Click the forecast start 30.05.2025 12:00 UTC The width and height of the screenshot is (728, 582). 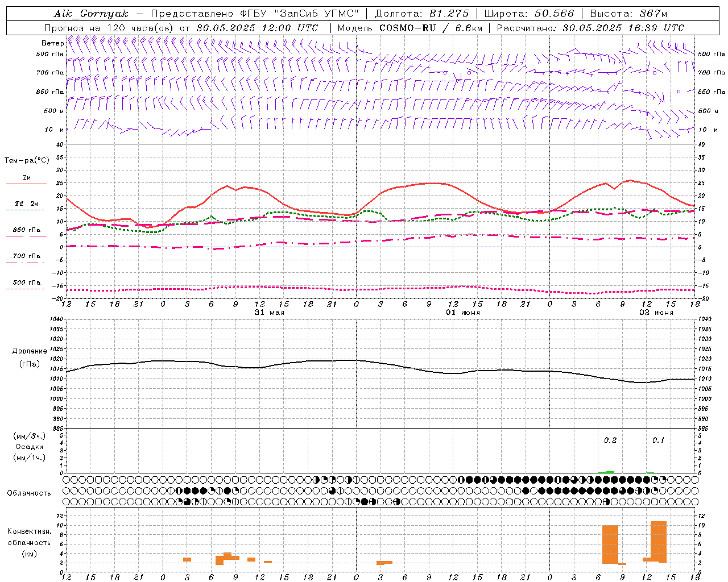coord(257,28)
